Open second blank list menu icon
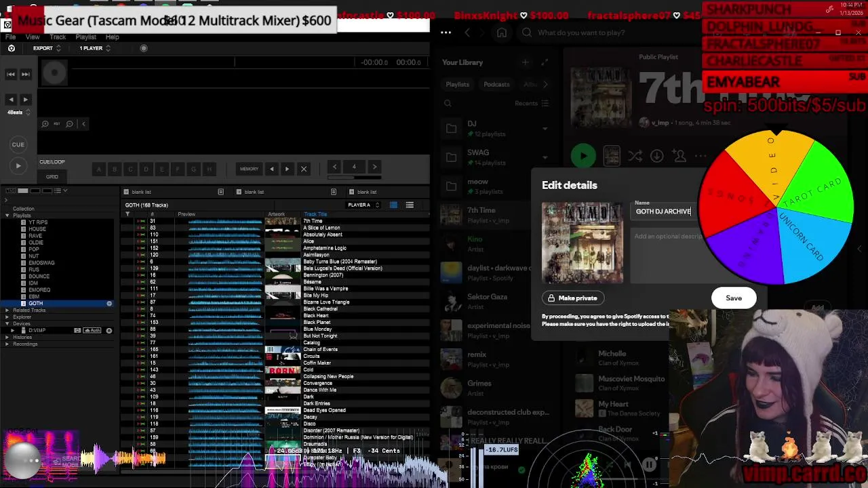 click(333, 192)
